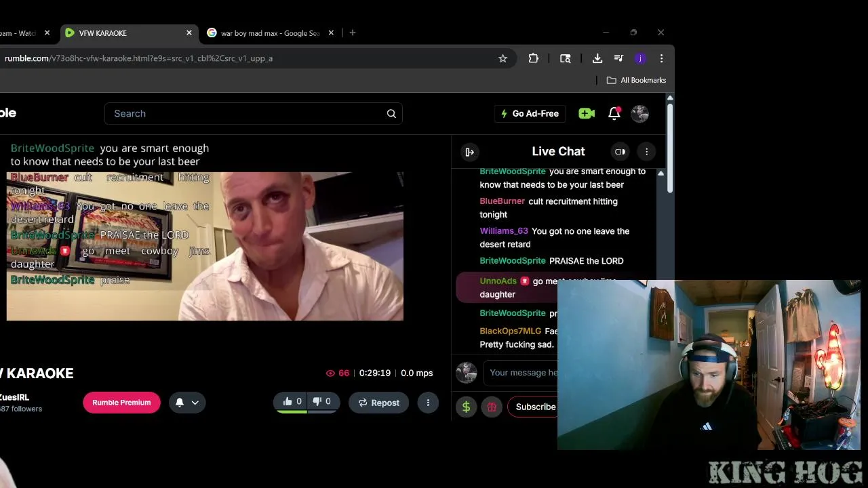The image size is (868, 488).
Task: Click the search magnifier icon on Rumble
Action: pyautogui.click(x=391, y=114)
